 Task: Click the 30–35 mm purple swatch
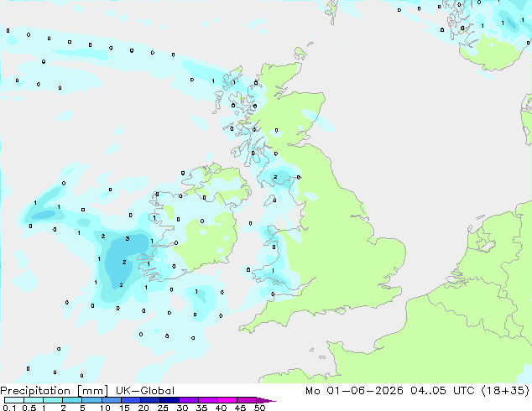coord(188,400)
